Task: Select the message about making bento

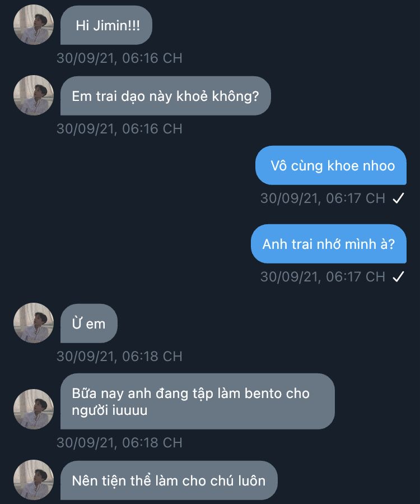Action: tap(197, 401)
